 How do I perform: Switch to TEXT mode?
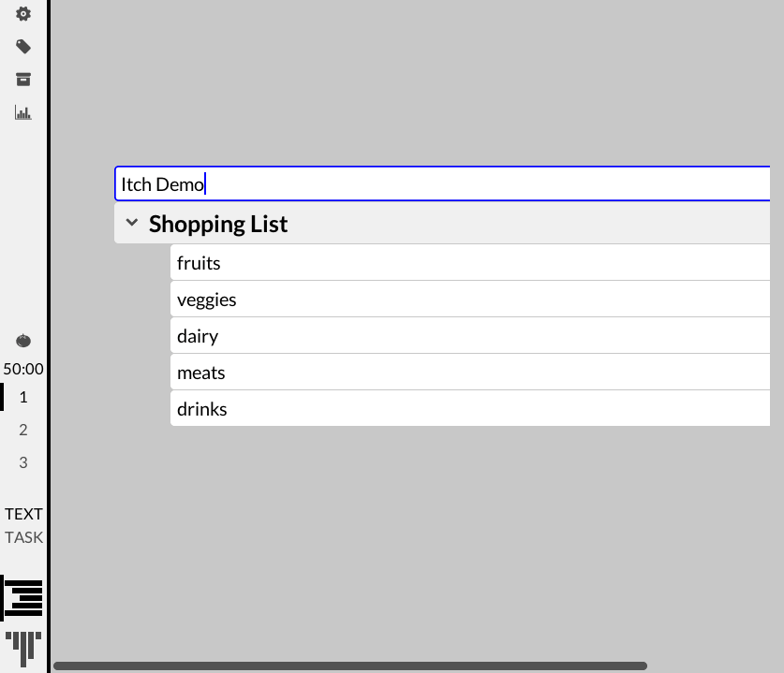(x=23, y=514)
